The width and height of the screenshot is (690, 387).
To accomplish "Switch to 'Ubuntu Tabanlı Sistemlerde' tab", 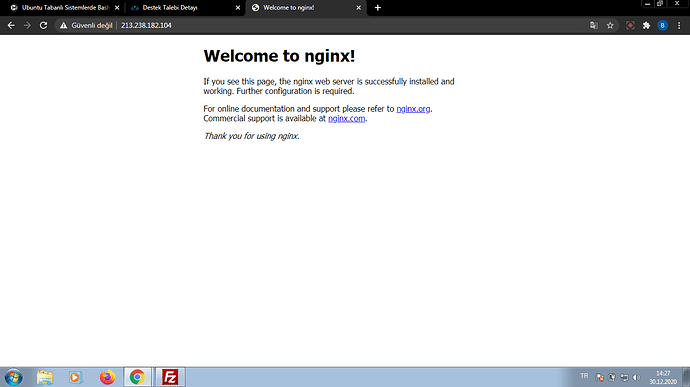I will click(65, 7).
